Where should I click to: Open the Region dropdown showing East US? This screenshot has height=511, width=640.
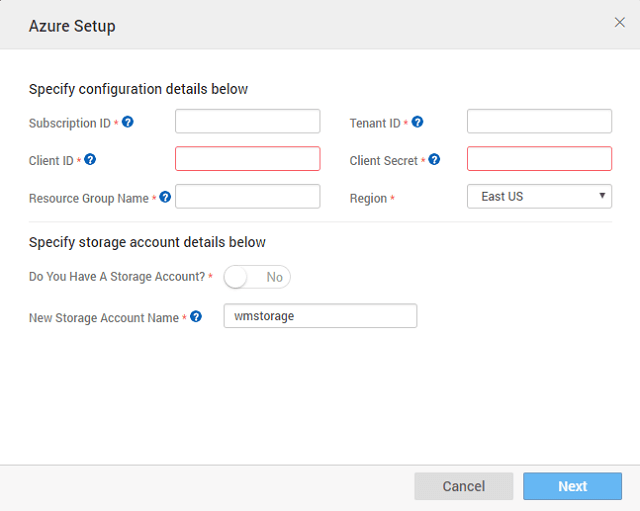[539, 197]
